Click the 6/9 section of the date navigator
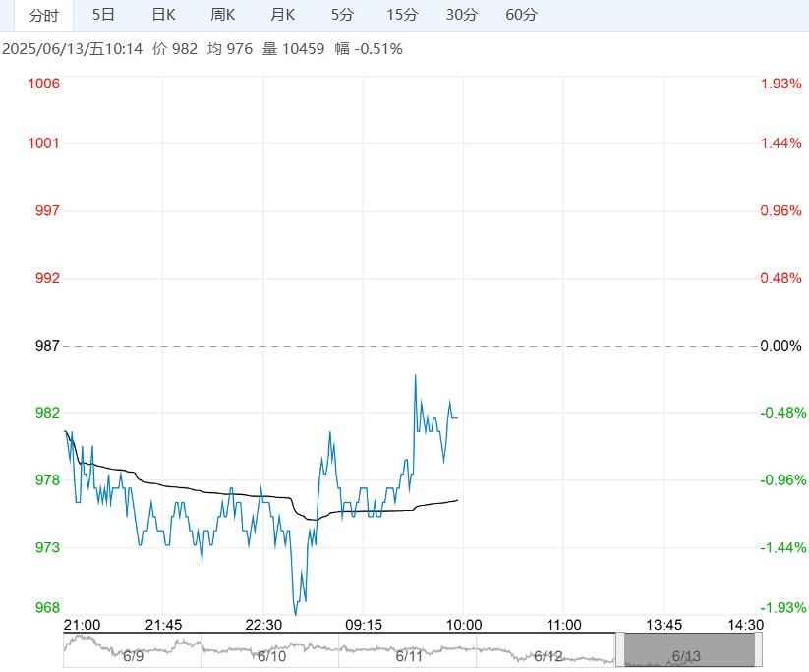The image size is (809, 672). [133, 650]
